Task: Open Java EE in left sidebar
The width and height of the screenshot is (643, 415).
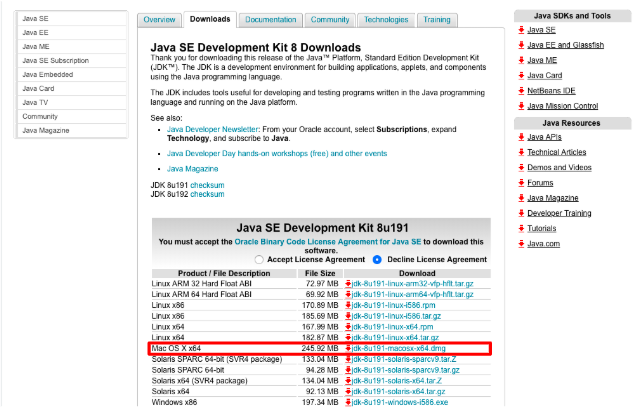Action: [x=71, y=32]
